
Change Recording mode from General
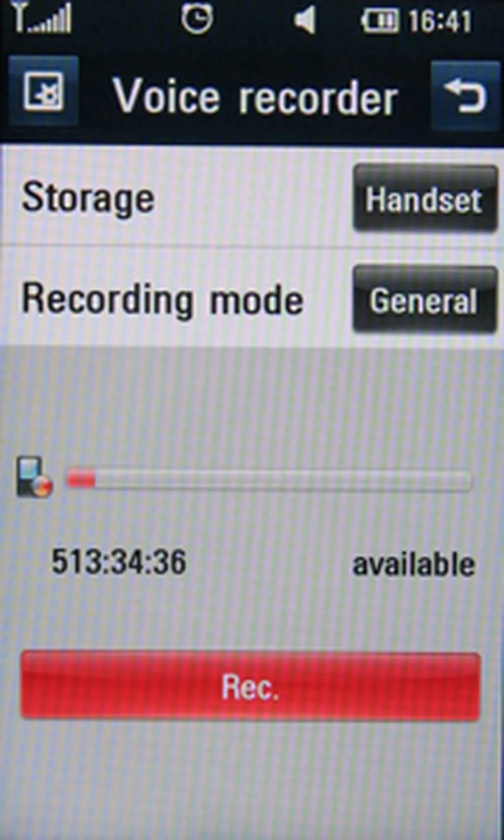(x=425, y=300)
